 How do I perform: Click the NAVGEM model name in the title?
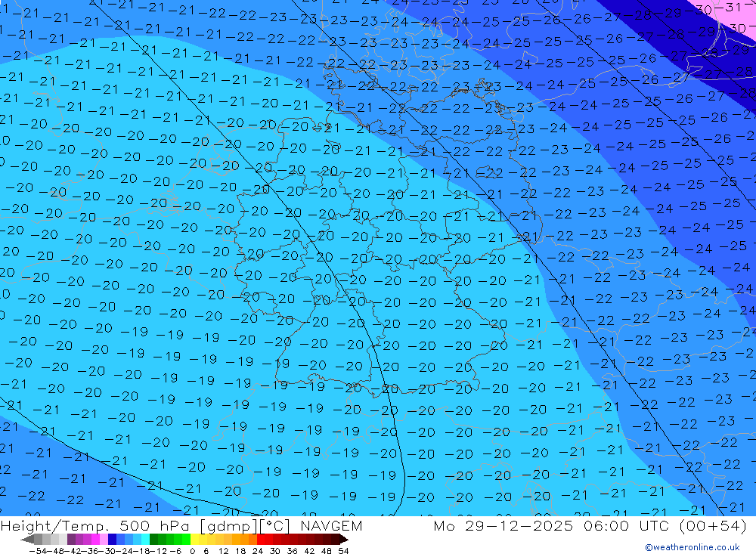point(332,526)
